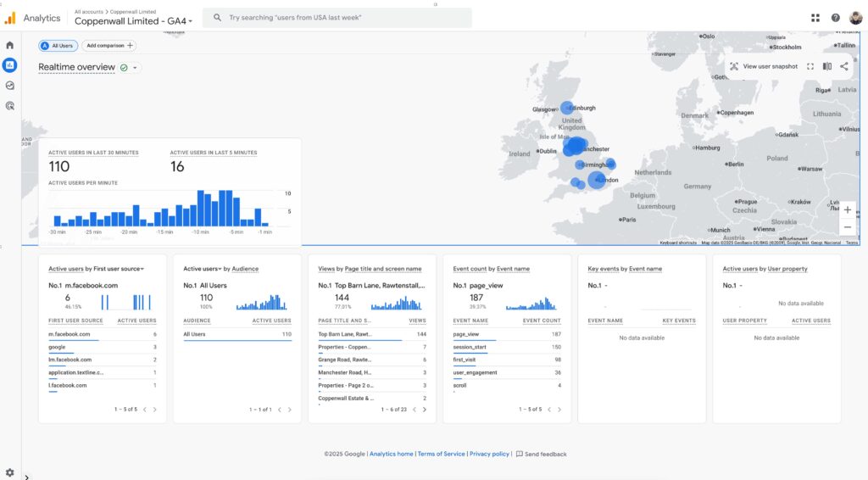Open the Advertising icon in sidebar
This screenshot has width=868, height=480.
coord(10,106)
